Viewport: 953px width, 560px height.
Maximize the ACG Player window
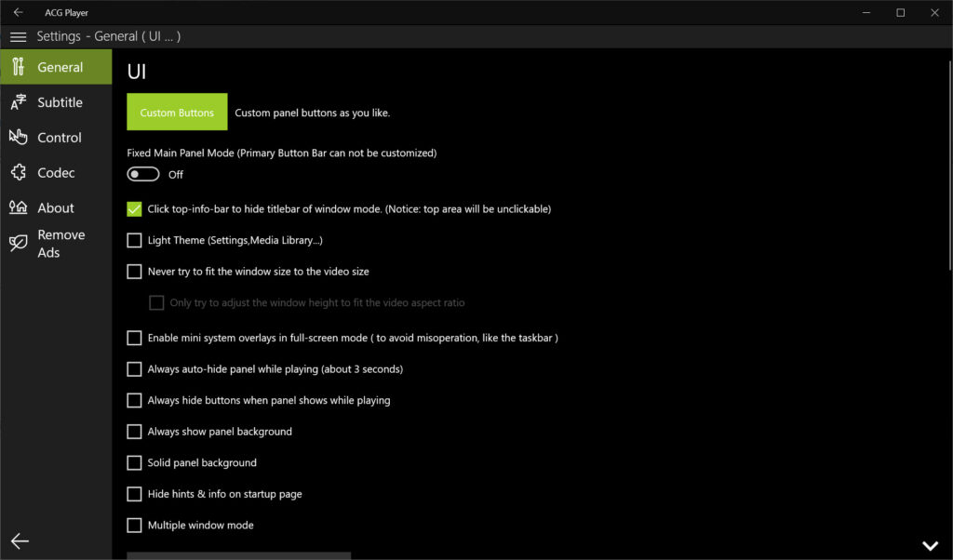click(x=900, y=12)
